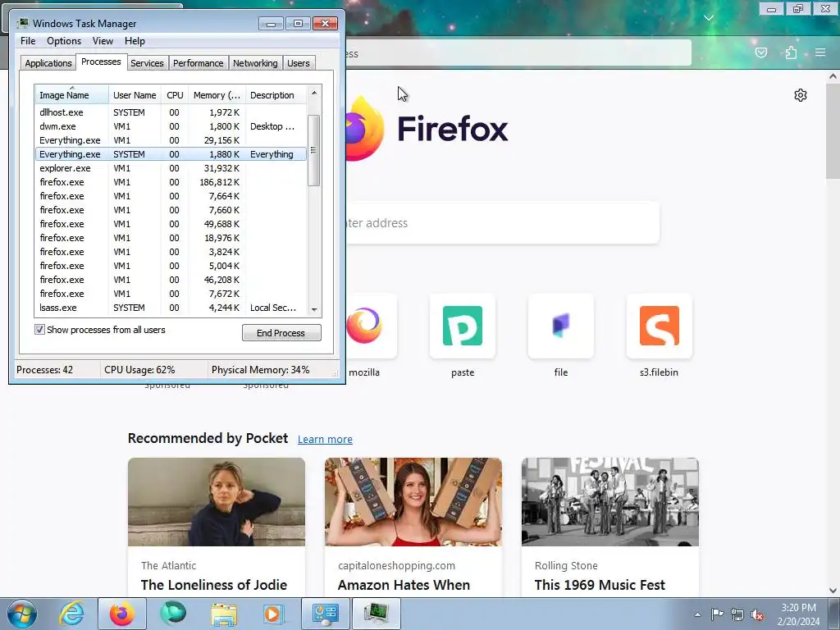Click the Task Manager taskbar icon
This screenshot has height=630, width=840.
tap(376, 614)
